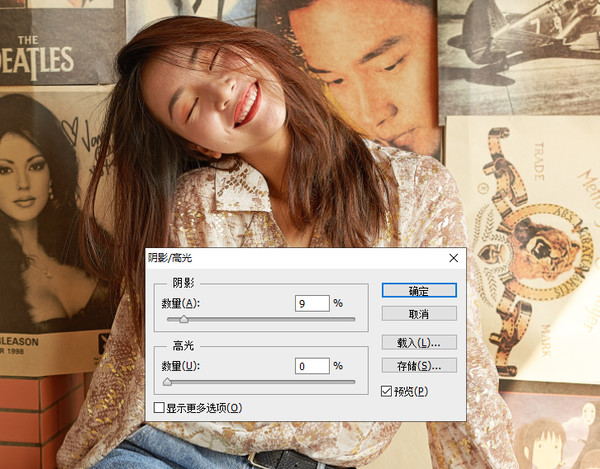The image size is (600, 469).
Task: Click the 存储(S)... save settings button
Action: point(419,366)
